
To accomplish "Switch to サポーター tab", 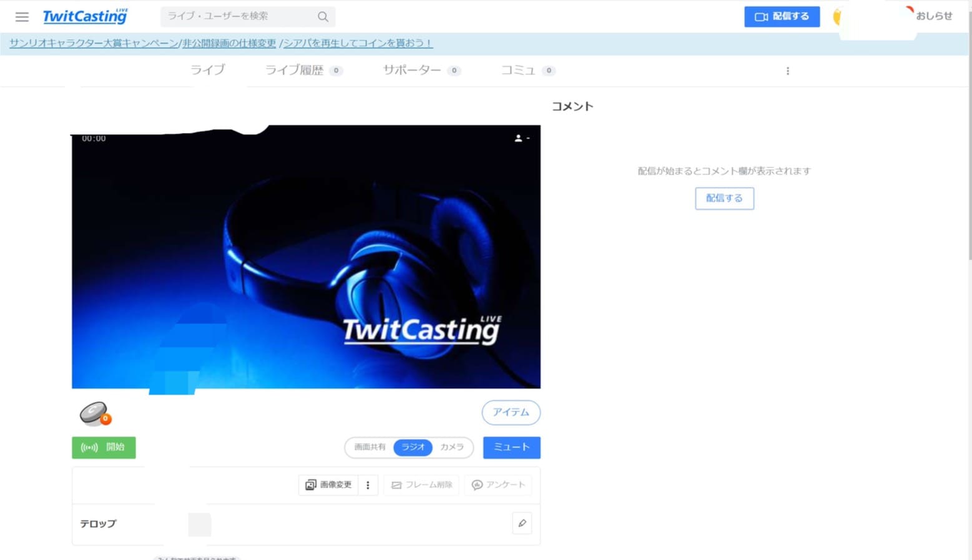I will coord(421,70).
